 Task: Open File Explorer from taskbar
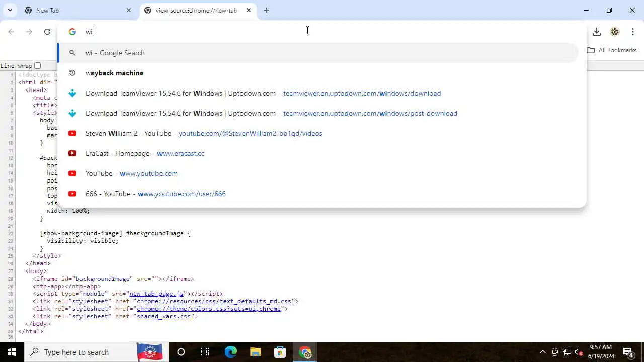tap(256, 352)
